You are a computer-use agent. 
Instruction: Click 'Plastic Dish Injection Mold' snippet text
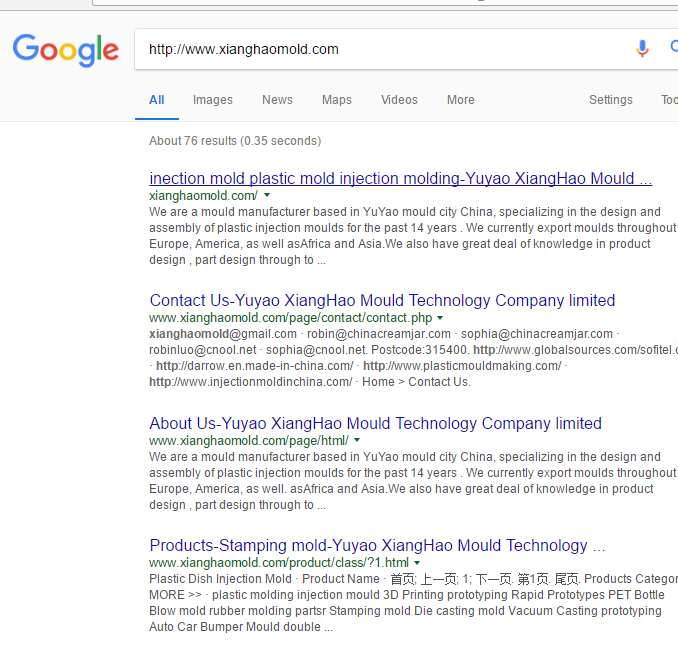point(221,579)
